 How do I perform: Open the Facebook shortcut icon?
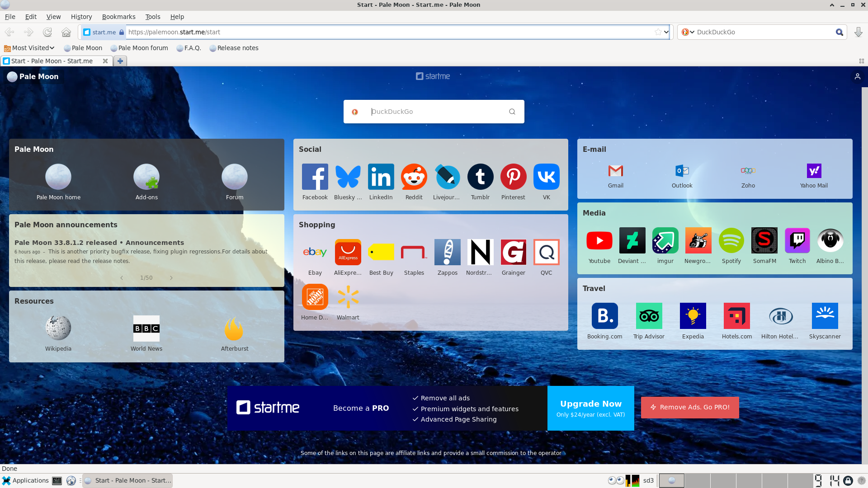315,177
